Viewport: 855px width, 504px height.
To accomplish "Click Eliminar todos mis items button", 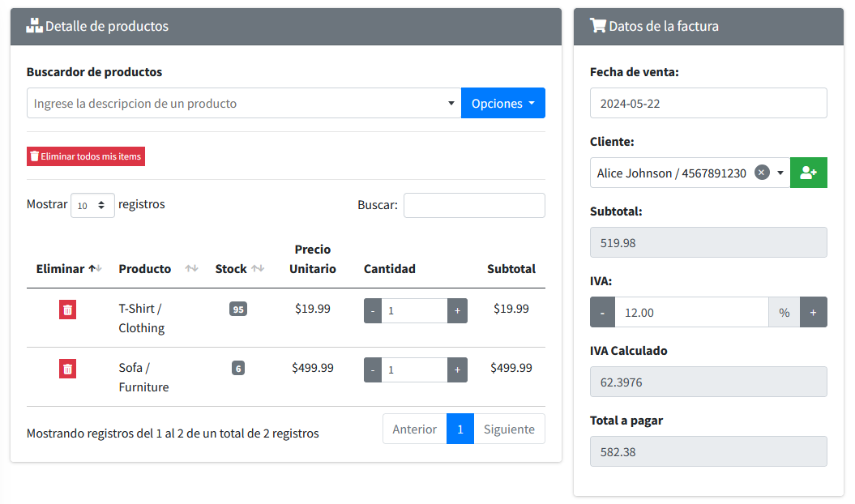I will point(86,156).
